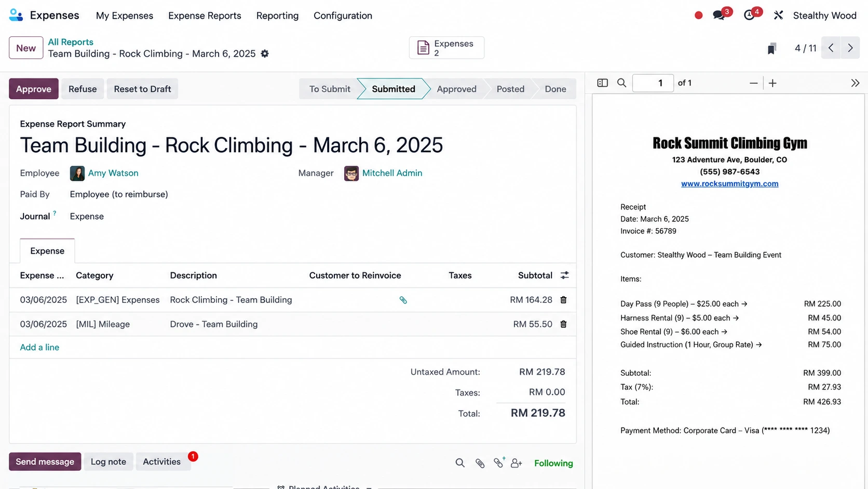Image resolution: width=868 pixels, height=489 pixels.
Task: Search in the PDF receipt viewer
Action: [621, 83]
